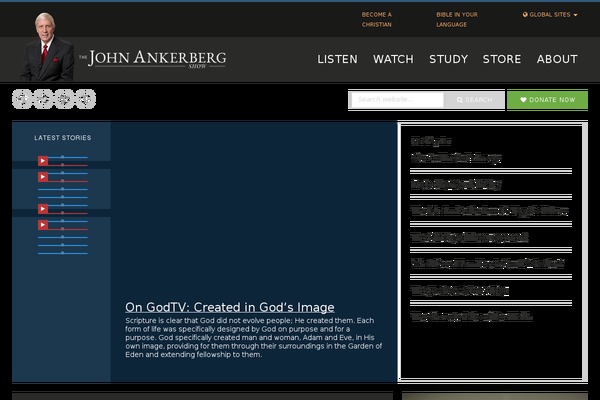The height and width of the screenshot is (400, 600).
Task: Play the third Latest Stories video
Action: pos(43,209)
